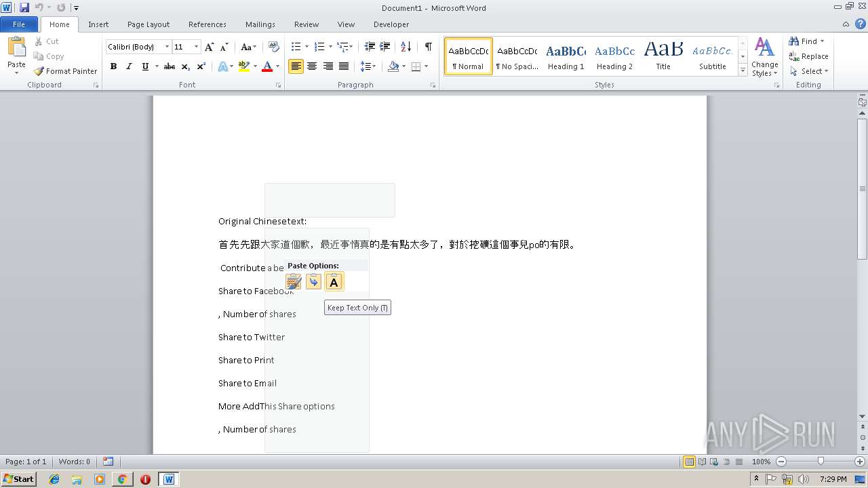Viewport: 868px width, 488px height.
Task: Increase the paragraph indent
Action: pyautogui.click(x=384, y=47)
